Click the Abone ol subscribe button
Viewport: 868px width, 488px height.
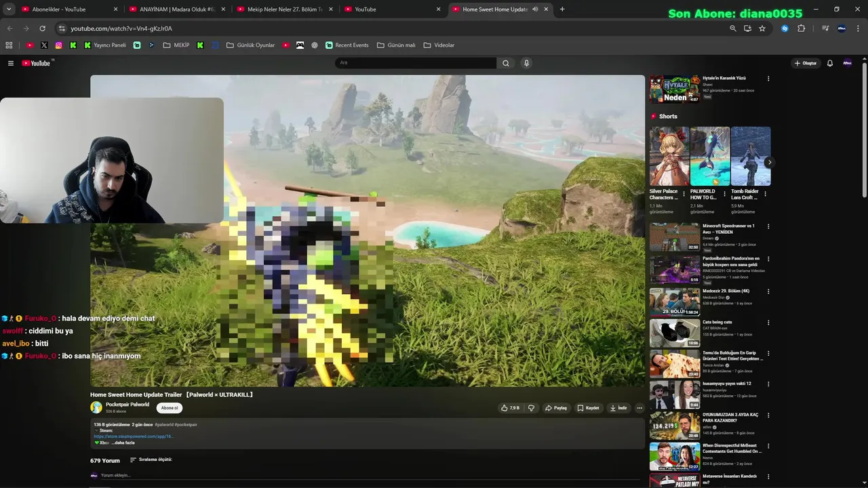point(170,408)
